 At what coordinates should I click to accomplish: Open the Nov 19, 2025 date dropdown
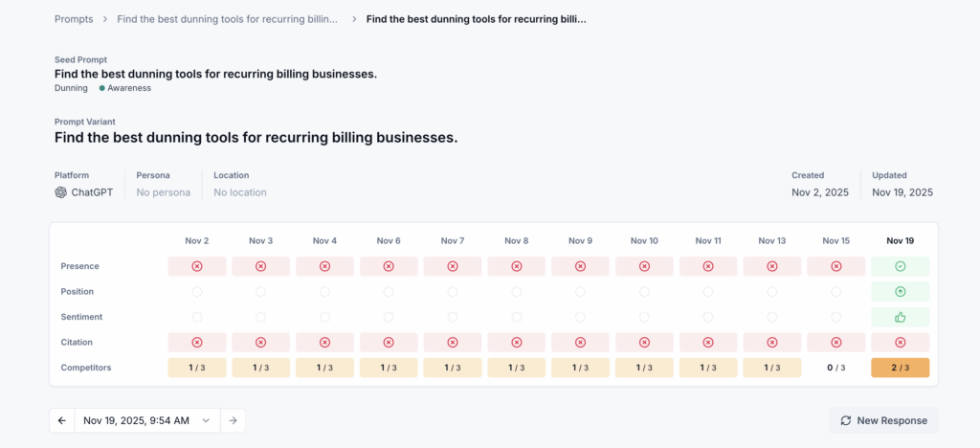click(x=147, y=420)
